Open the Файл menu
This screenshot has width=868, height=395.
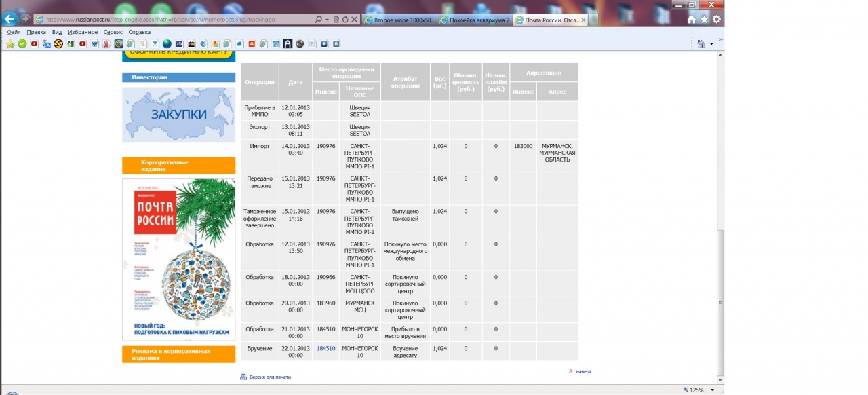(x=14, y=32)
